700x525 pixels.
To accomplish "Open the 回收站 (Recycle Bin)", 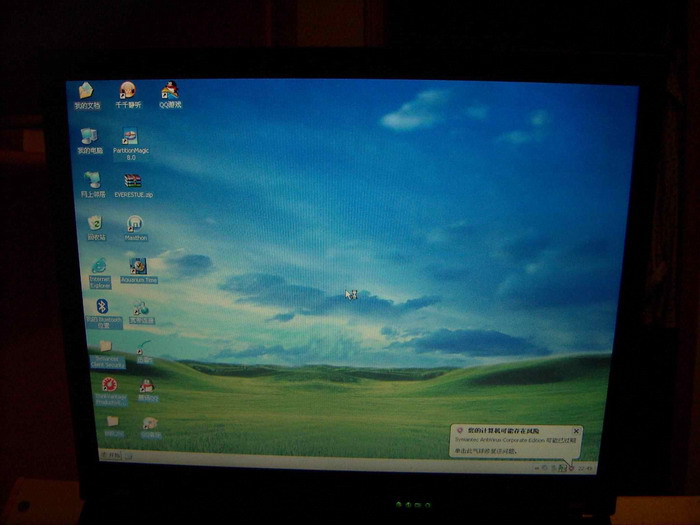I will [96, 224].
